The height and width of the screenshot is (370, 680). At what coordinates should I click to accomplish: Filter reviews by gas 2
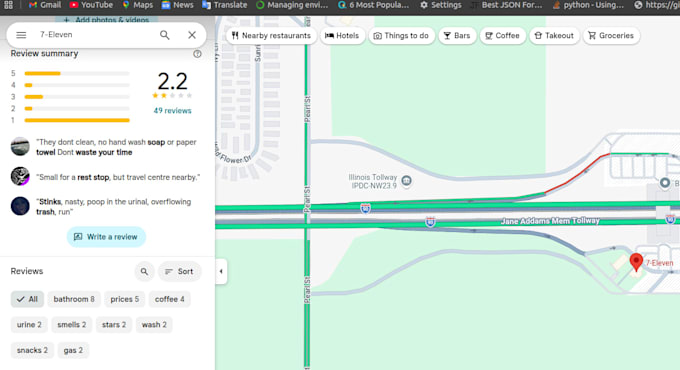tap(73, 350)
